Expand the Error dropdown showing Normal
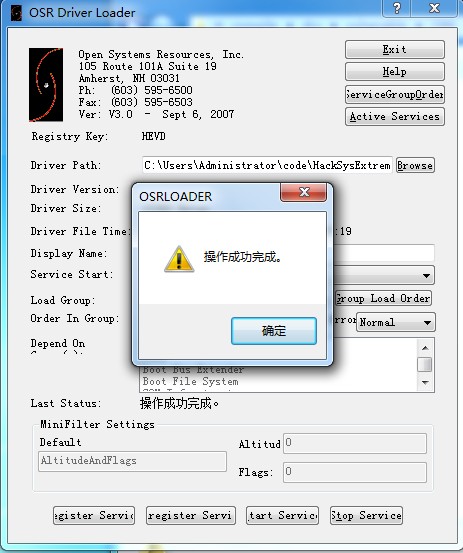Viewport: 463px width, 553px height. pyautogui.click(x=427, y=322)
